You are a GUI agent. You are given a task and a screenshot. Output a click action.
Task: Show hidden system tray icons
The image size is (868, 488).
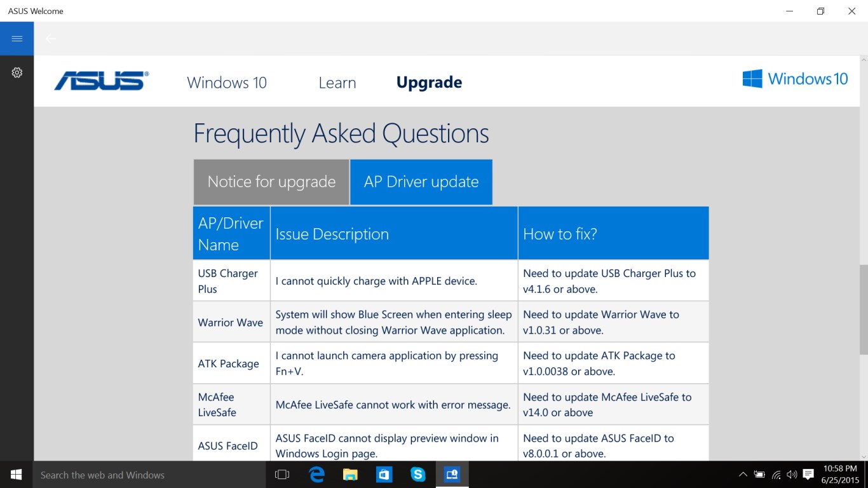coord(743,475)
